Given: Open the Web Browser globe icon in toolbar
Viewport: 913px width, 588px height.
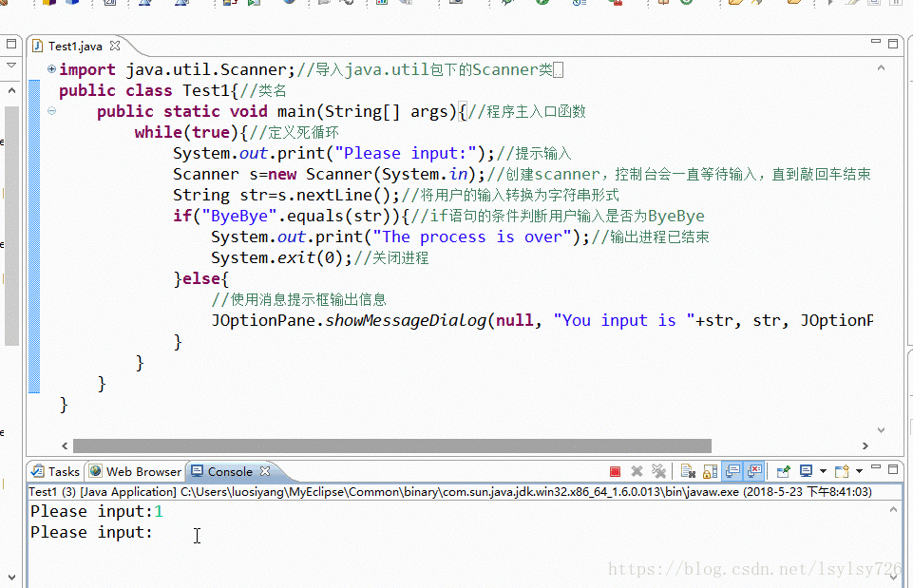Looking at the screenshot, I should click(289, 5).
